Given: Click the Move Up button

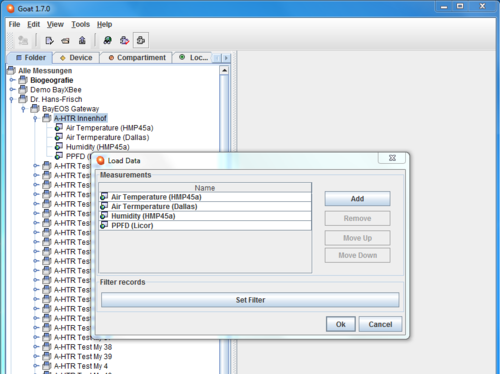Looking at the screenshot, I should 357,238.
